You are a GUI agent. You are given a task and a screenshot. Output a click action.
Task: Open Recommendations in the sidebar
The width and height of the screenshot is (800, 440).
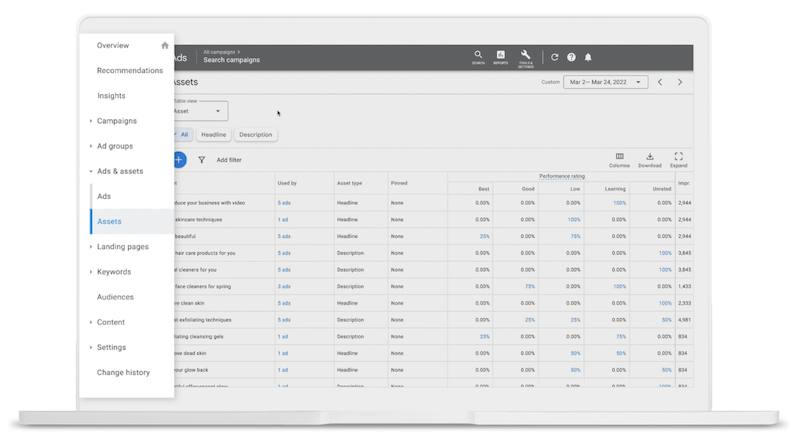[130, 70]
